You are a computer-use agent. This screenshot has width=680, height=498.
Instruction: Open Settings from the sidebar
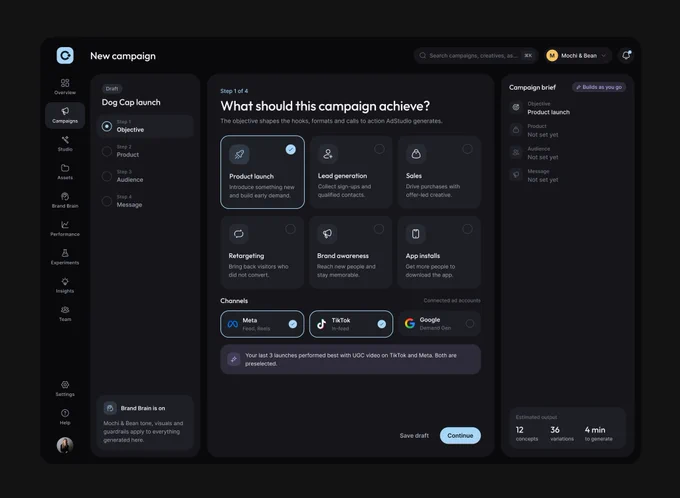pos(65,388)
